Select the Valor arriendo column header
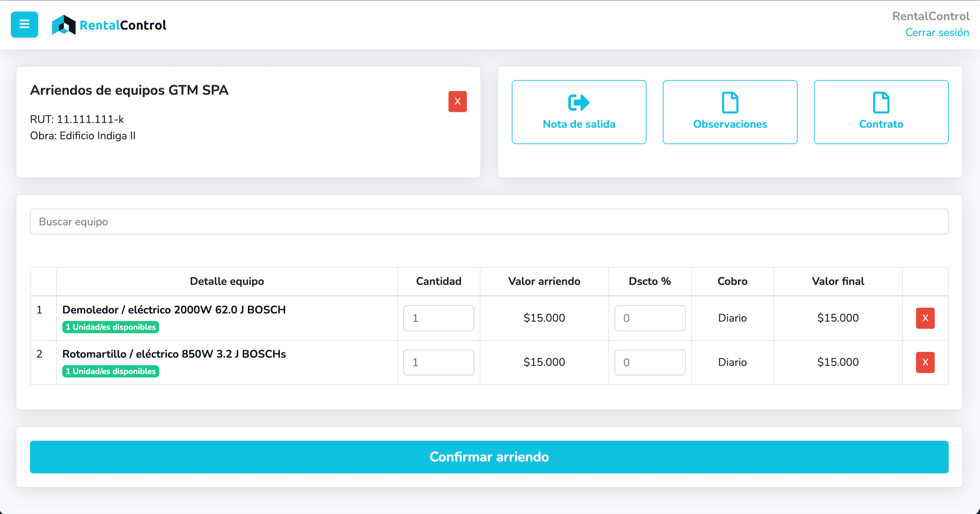Screen dimensions: 980x514 pos(544,281)
